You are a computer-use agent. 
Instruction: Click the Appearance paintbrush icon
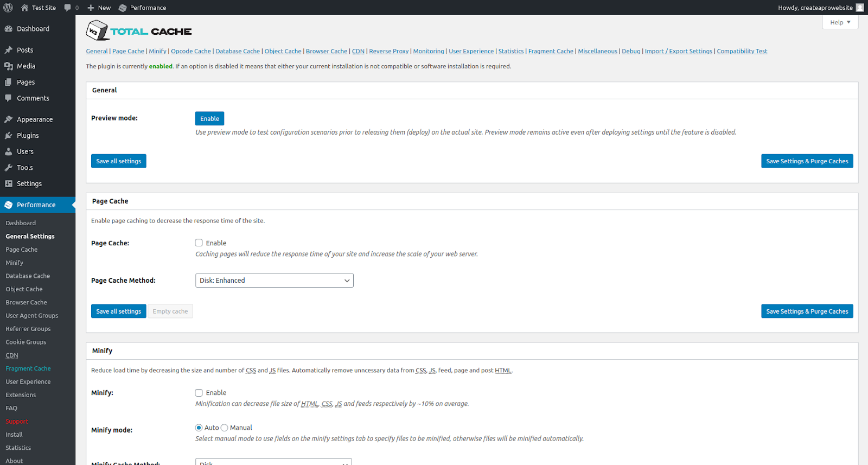tap(9, 119)
